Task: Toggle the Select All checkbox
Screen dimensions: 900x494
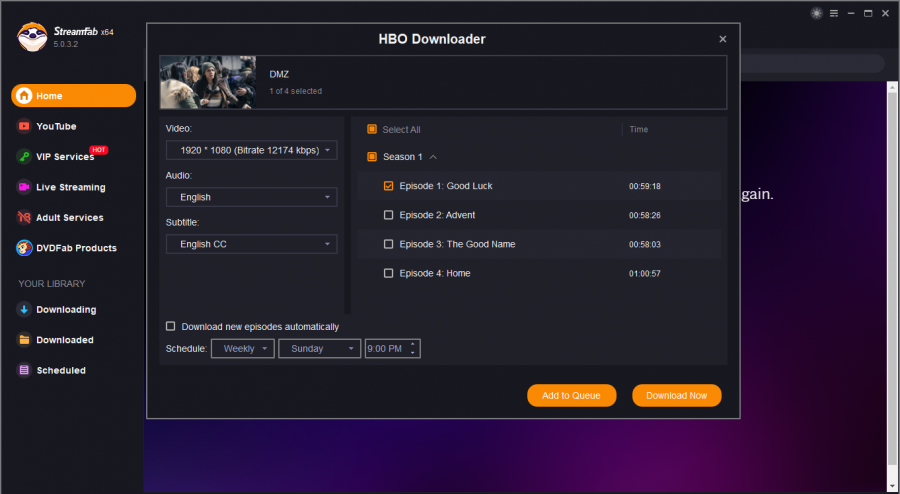Action: pyautogui.click(x=372, y=130)
